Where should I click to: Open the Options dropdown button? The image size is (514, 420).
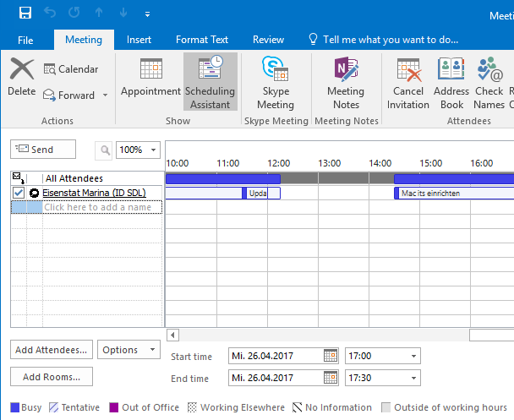point(128,350)
